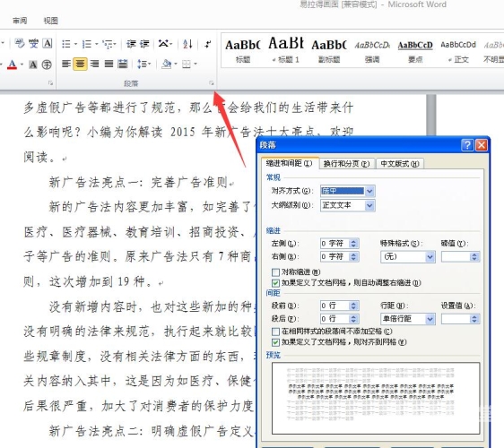Expand shading color dropdown arrow

[x=176, y=64]
